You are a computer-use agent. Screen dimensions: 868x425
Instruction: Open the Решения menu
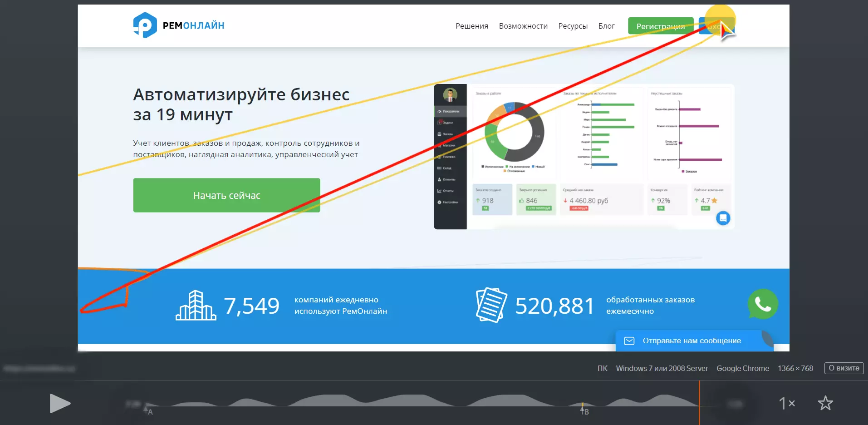[x=472, y=26]
